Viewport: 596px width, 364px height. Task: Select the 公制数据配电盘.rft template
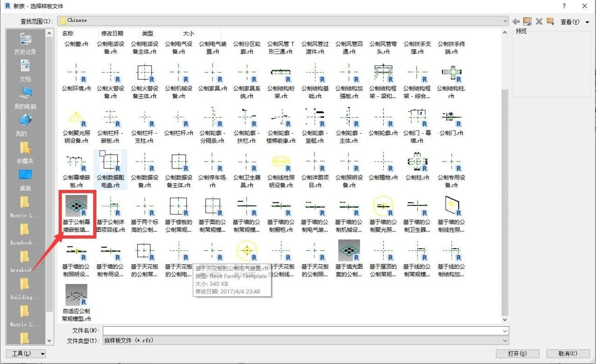110,169
